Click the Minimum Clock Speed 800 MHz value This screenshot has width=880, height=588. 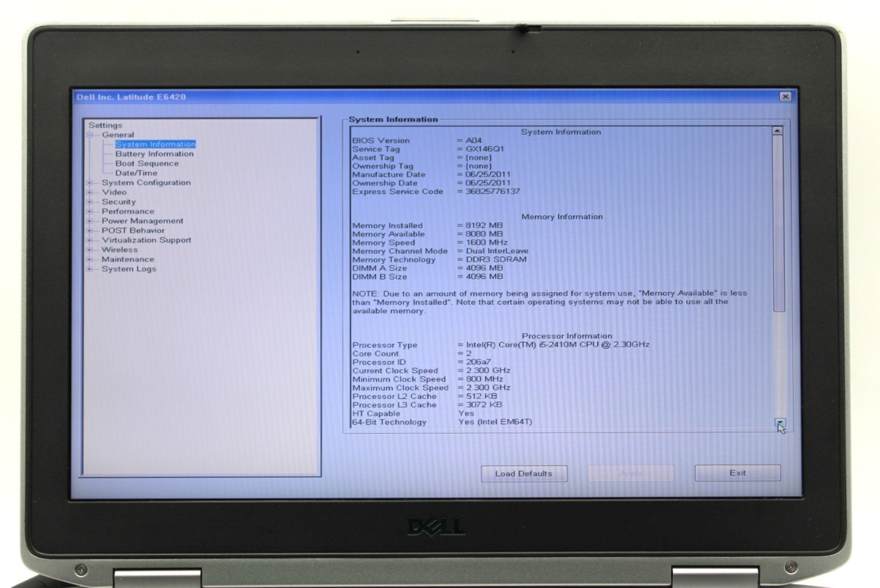[485, 379]
